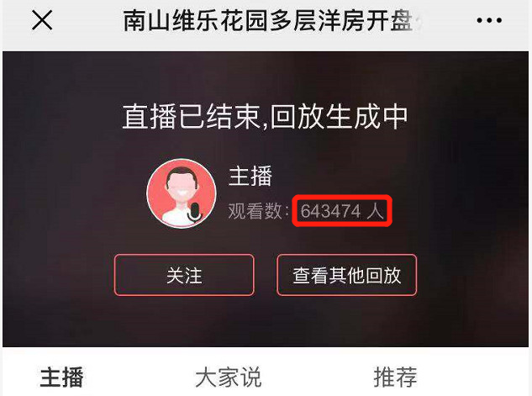This screenshot has width=532, height=396.
Task: Click the microphone badge on the avatar
Action: pos(194,211)
